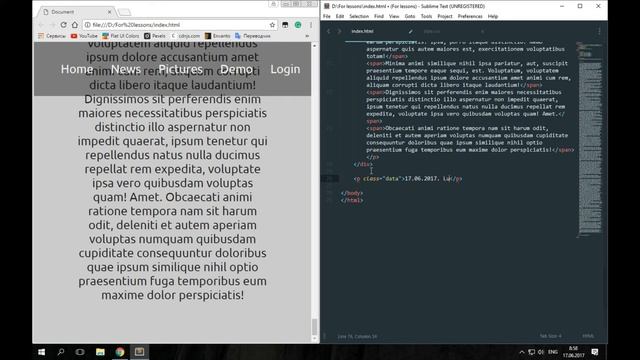Click Home link in page navigation
The height and width of the screenshot is (360, 640).
click(77, 69)
